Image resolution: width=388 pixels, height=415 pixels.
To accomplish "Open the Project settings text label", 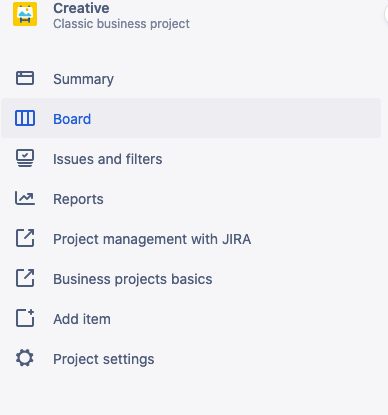I will 104,359.
